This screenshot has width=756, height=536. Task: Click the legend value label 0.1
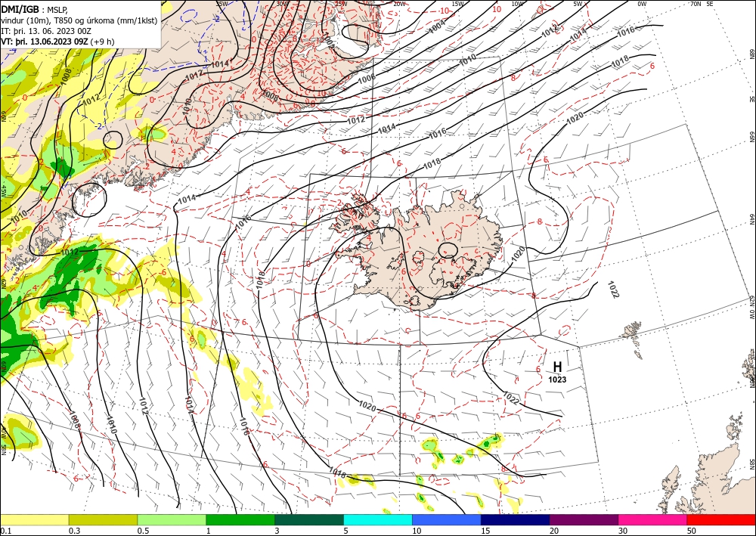pos(6,531)
